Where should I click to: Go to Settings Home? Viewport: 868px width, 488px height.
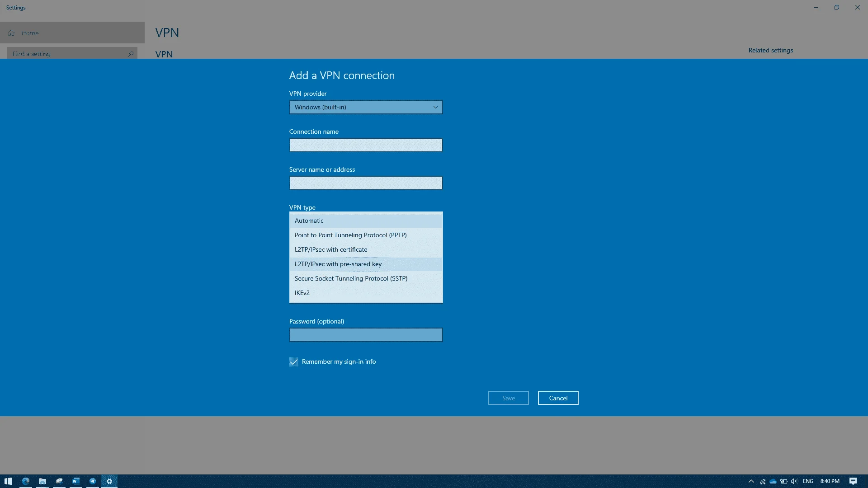coord(72,33)
